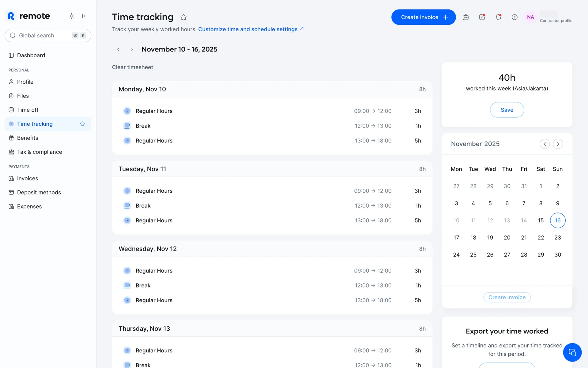Open the notifications bell
The width and height of the screenshot is (588, 368).
pos(498,17)
